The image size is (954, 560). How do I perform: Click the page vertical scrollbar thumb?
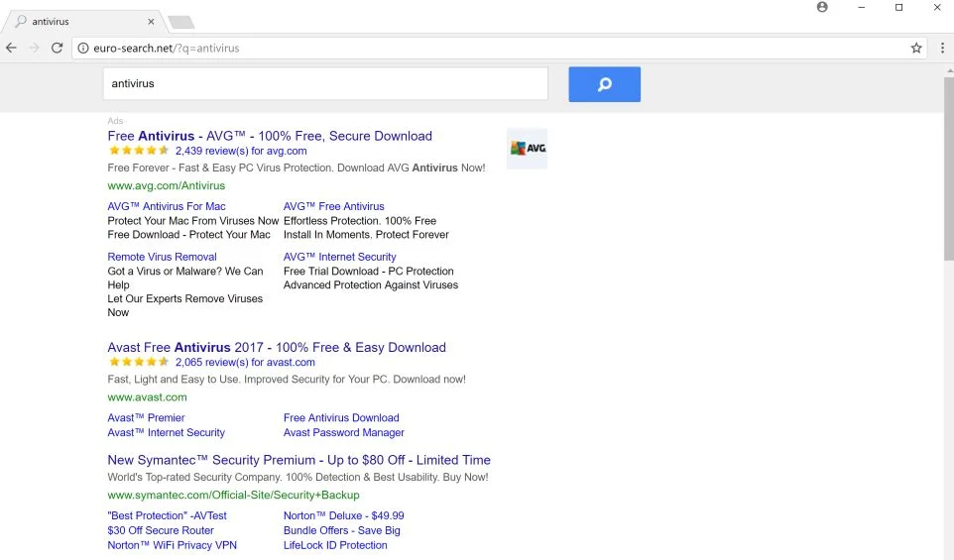click(x=948, y=169)
